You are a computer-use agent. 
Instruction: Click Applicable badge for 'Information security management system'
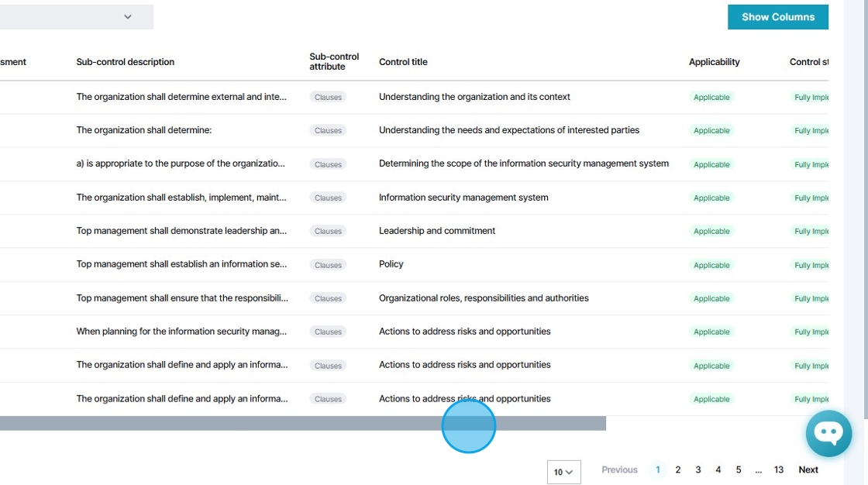click(x=711, y=198)
